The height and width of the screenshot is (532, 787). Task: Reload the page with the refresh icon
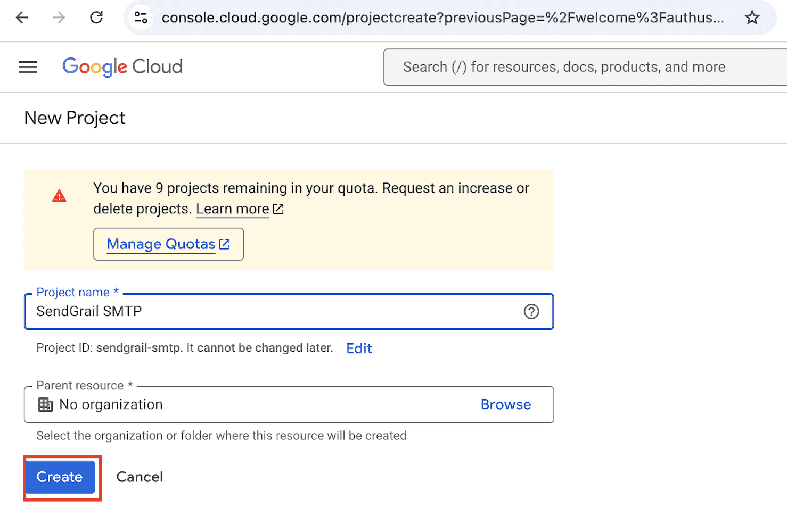coord(96,18)
